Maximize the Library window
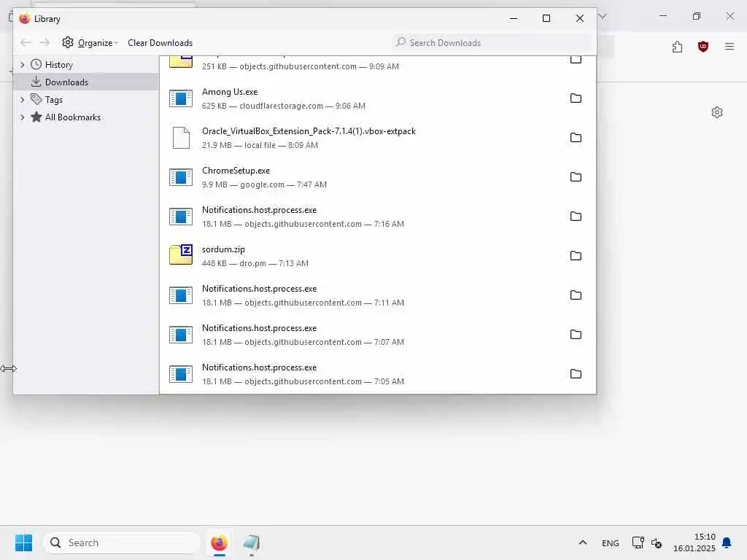Image resolution: width=747 pixels, height=560 pixels. (x=546, y=18)
